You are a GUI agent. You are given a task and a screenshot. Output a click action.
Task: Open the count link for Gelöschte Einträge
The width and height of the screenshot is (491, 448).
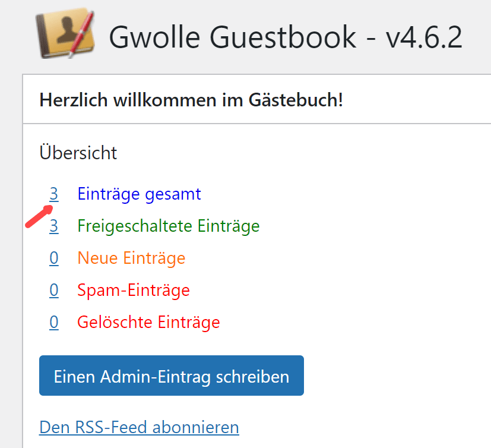[x=54, y=323]
